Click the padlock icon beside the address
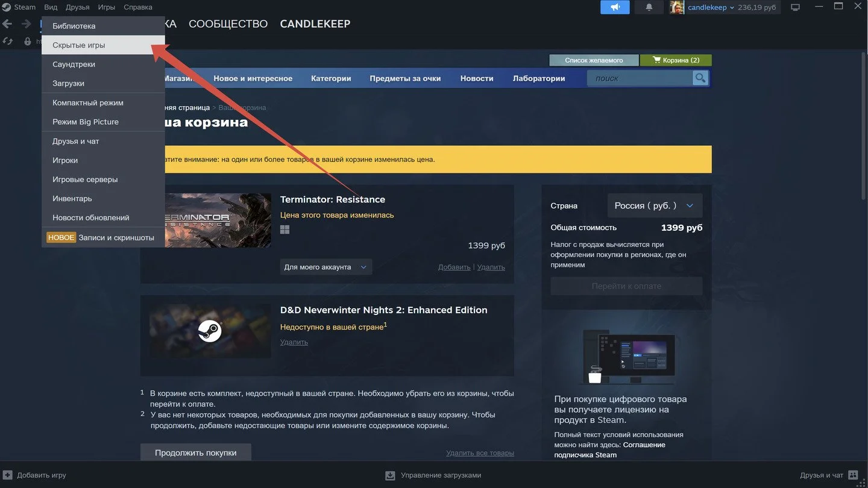 [x=27, y=42]
